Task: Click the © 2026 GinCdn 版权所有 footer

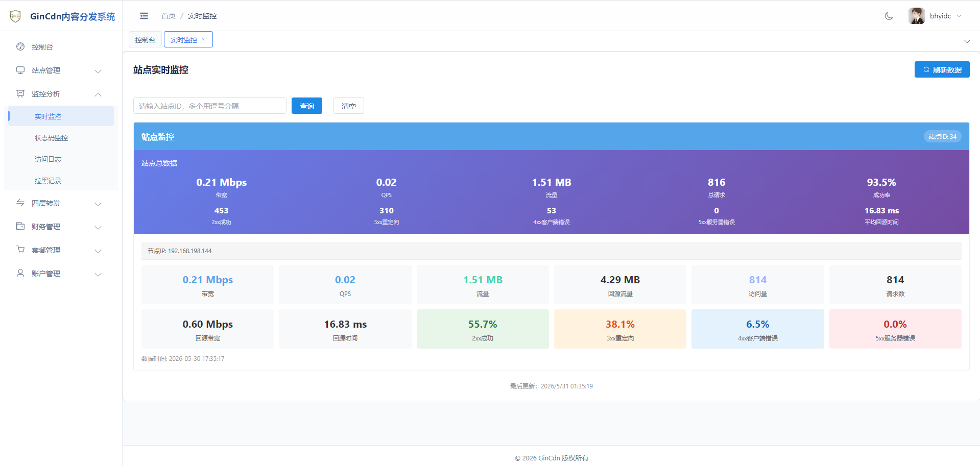Action: click(552, 458)
